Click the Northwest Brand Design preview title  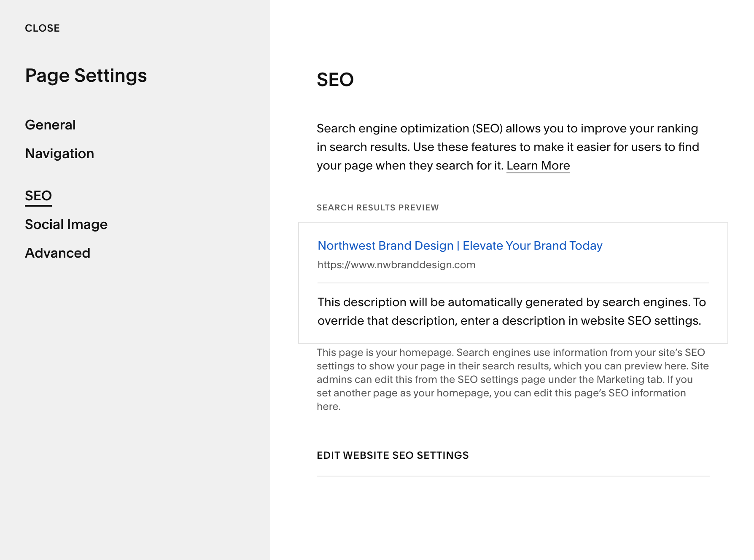[x=385, y=245]
